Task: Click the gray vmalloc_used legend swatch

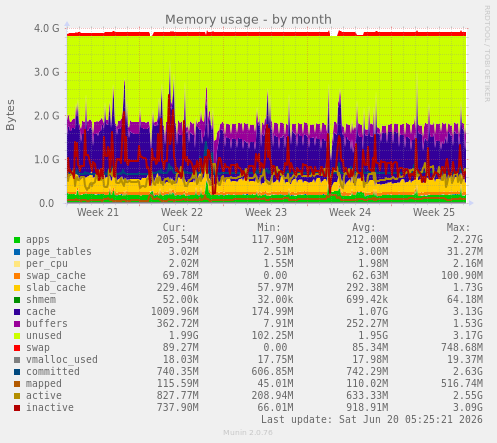Action: tap(17, 360)
